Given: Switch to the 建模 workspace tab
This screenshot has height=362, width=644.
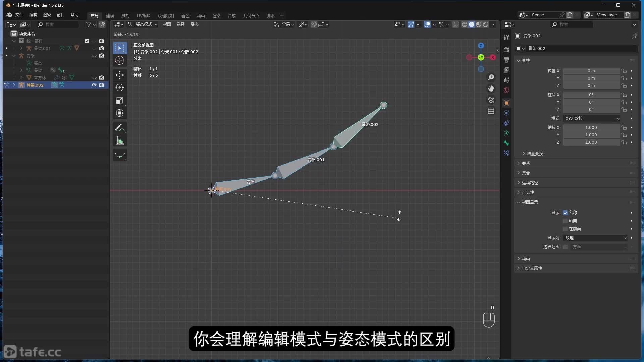Looking at the screenshot, I should [x=110, y=16].
